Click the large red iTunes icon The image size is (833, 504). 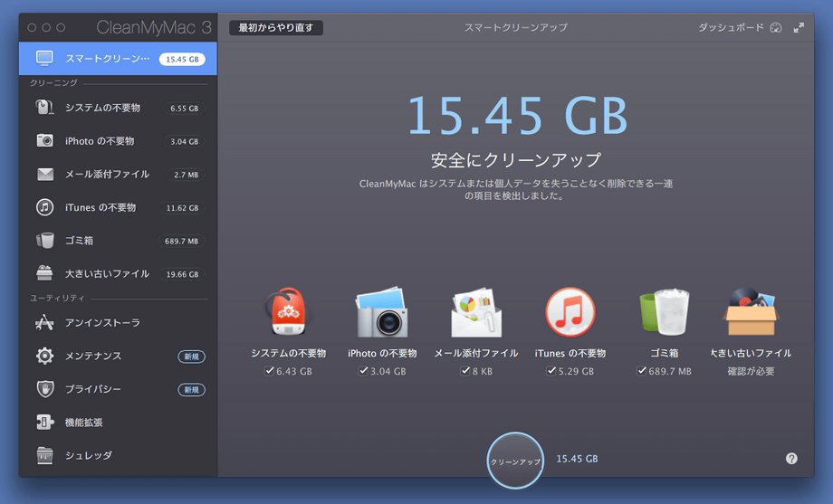coord(570,312)
